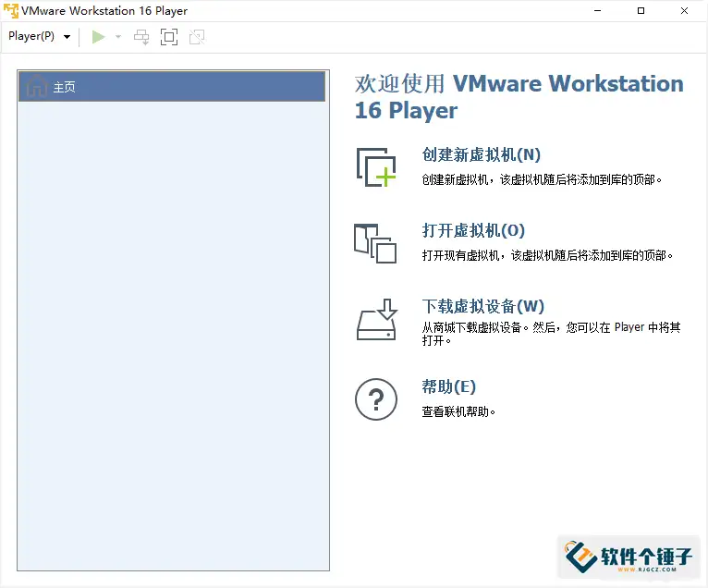This screenshot has width=708, height=588.
Task: Click description 创建新虚拟机，该虚拟机随后将添加到库的顶部。
Action: pyautogui.click(x=543, y=179)
